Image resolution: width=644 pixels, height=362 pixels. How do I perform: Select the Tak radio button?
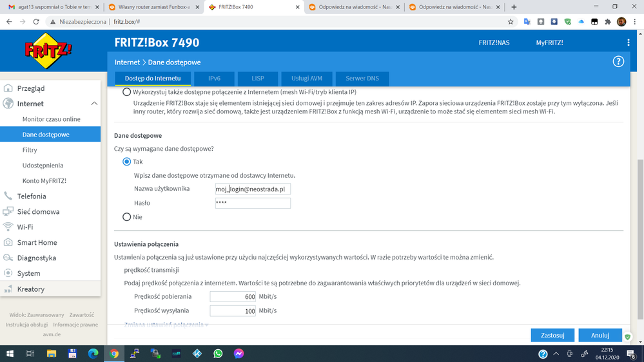(x=126, y=162)
